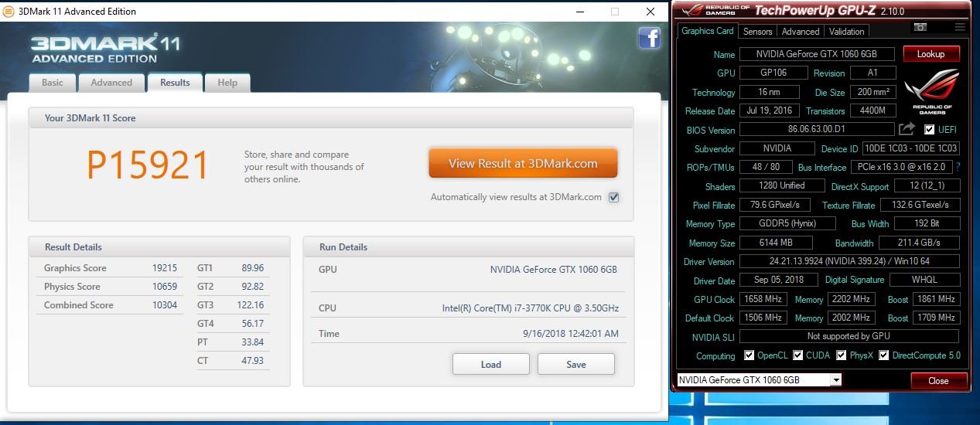The width and height of the screenshot is (980, 425).
Task: Click the Driver Date Sep 05, 2018 field
Action: [779, 280]
